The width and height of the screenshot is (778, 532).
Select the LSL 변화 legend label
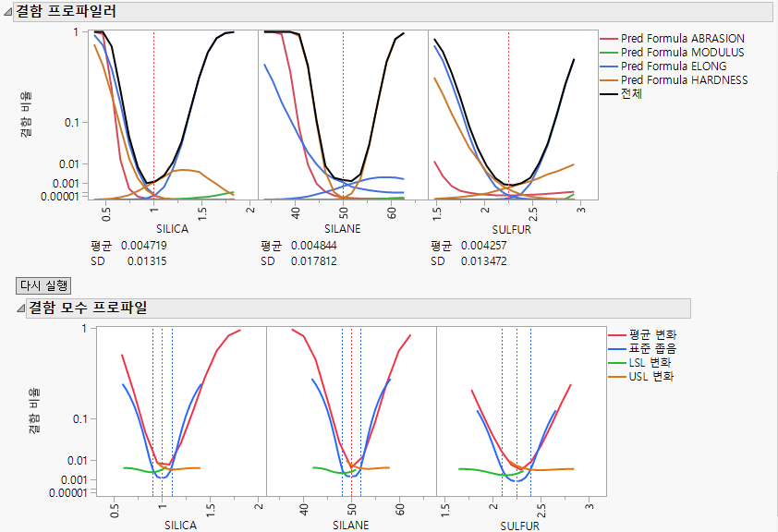(650, 362)
